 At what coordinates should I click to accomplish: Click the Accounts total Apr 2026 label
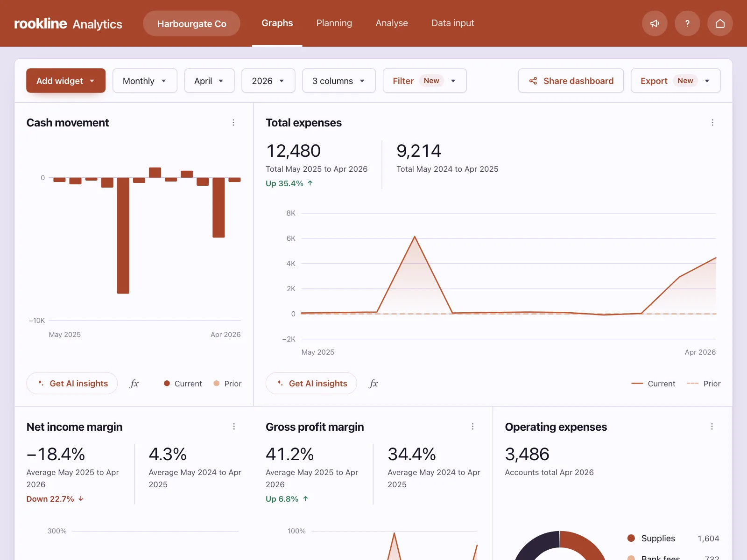pos(549,472)
